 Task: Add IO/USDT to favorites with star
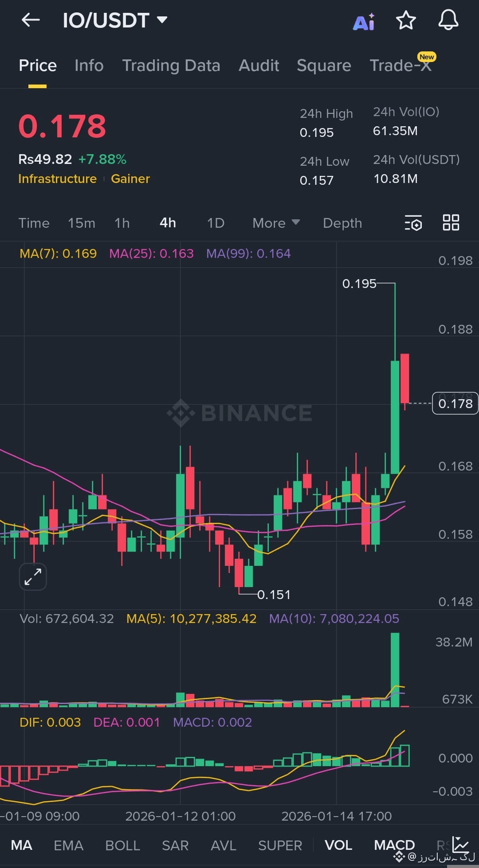click(x=405, y=20)
